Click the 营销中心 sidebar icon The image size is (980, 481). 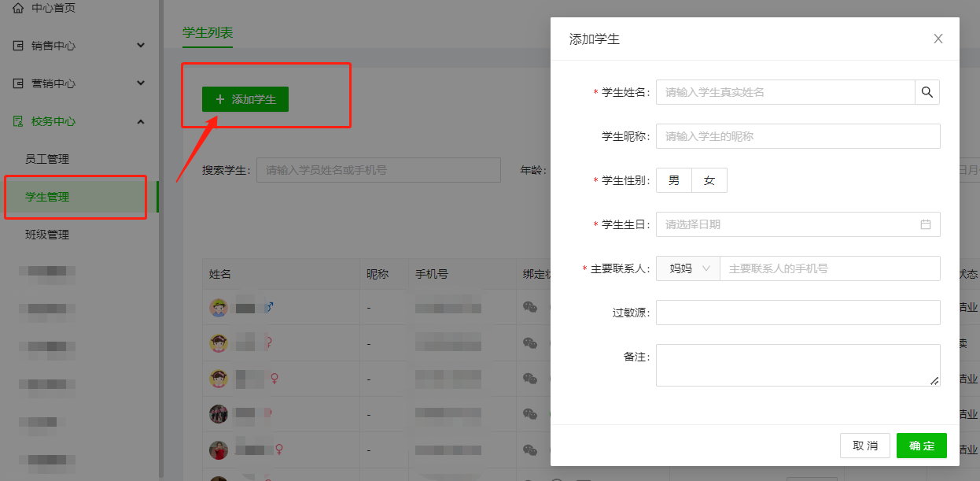18,83
